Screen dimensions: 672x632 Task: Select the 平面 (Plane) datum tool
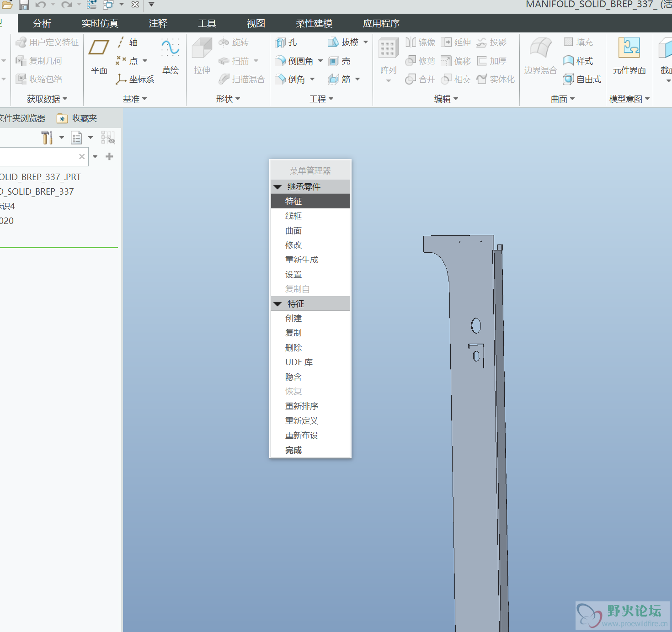pyautogui.click(x=99, y=57)
